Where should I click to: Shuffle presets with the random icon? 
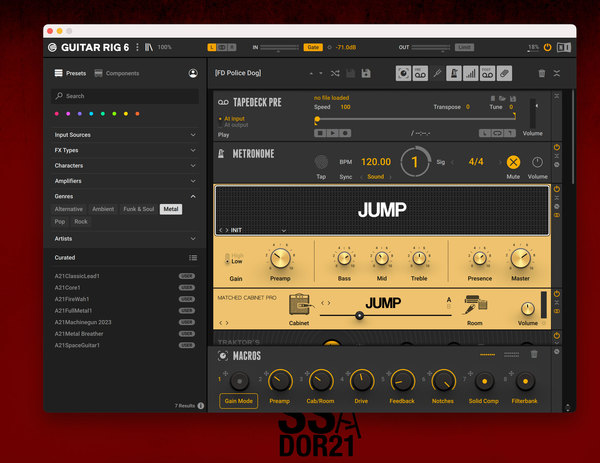[x=335, y=73]
